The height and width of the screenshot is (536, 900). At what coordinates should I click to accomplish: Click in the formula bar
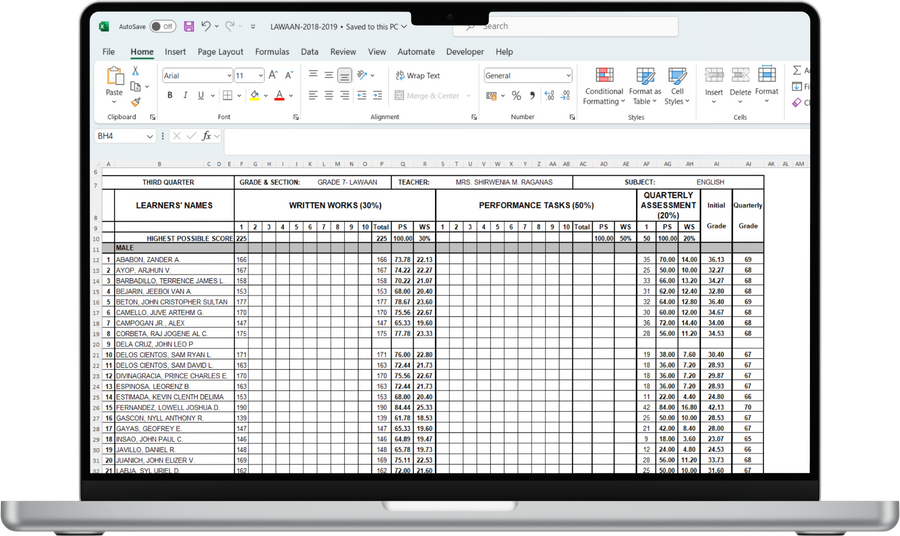(x=517, y=141)
